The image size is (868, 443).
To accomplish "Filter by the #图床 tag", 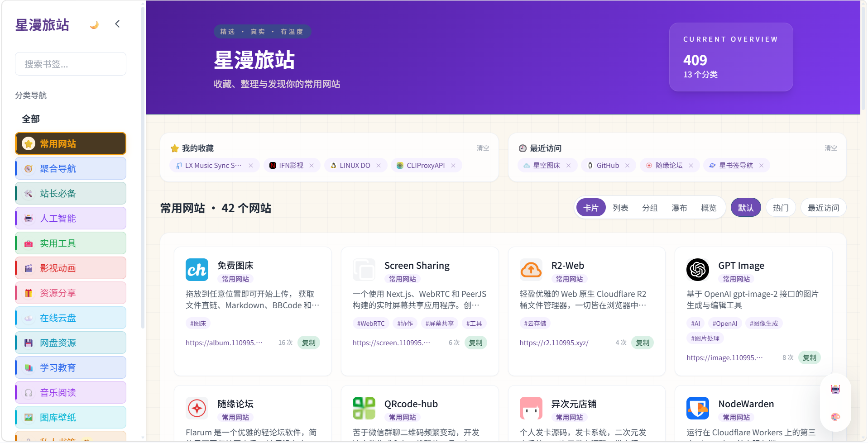I will point(198,324).
